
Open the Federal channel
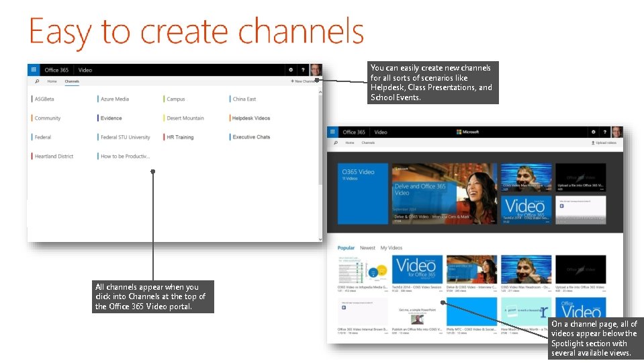coord(42,137)
